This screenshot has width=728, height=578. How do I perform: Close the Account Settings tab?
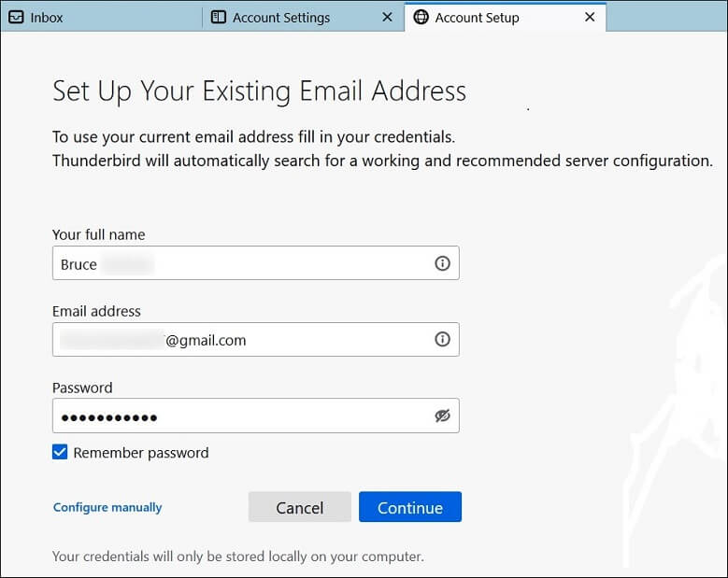pos(387,17)
